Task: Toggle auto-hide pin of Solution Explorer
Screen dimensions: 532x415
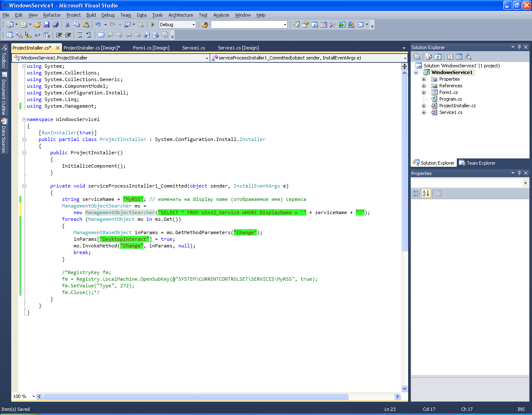Action: [x=519, y=47]
